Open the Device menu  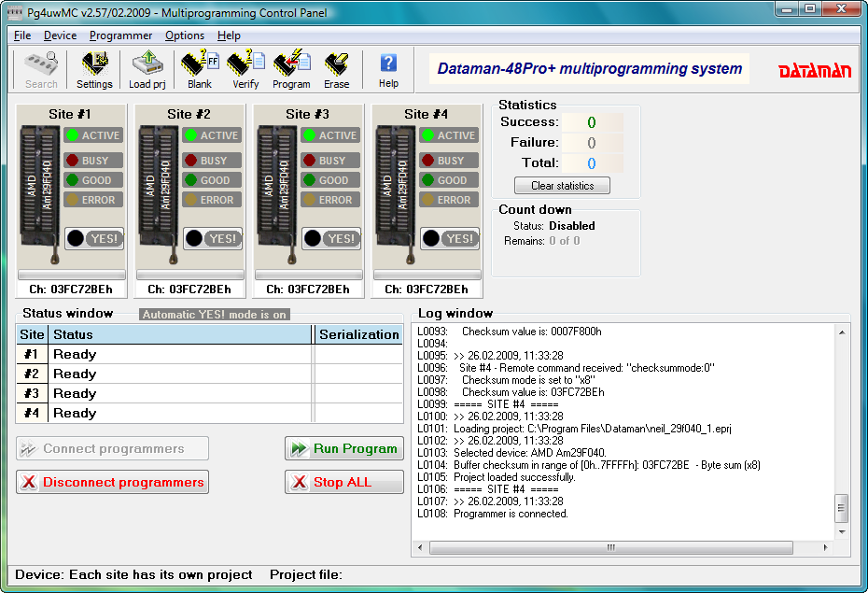[60, 35]
